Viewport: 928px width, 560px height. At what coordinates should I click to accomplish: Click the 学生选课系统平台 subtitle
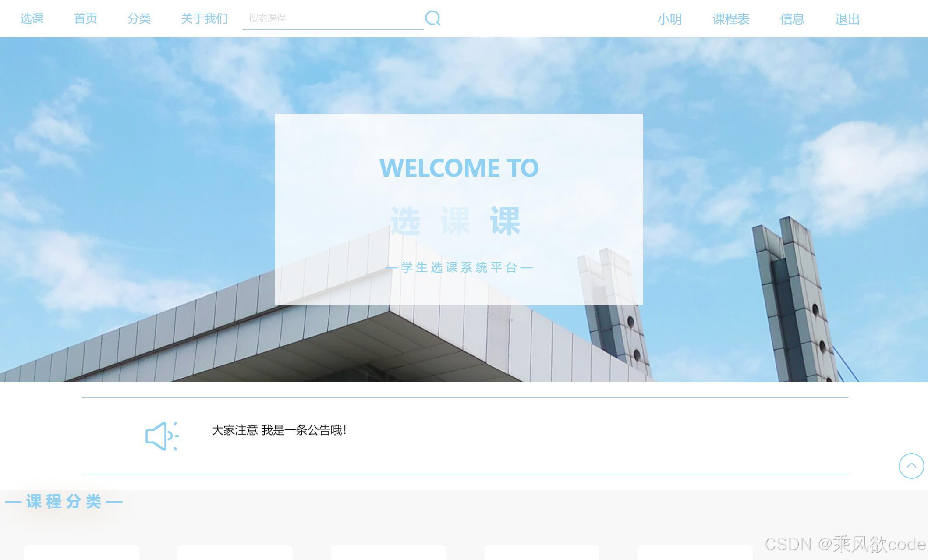pyautogui.click(x=459, y=268)
